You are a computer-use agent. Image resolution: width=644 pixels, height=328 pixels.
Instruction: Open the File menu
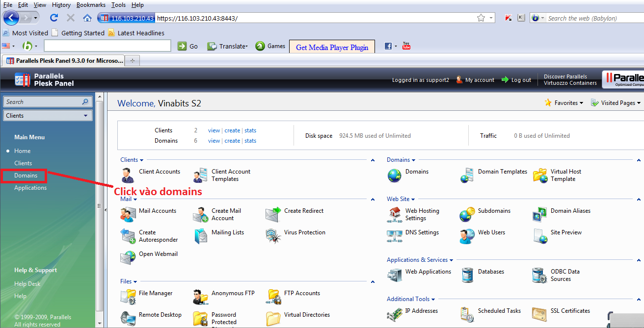click(8, 5)
